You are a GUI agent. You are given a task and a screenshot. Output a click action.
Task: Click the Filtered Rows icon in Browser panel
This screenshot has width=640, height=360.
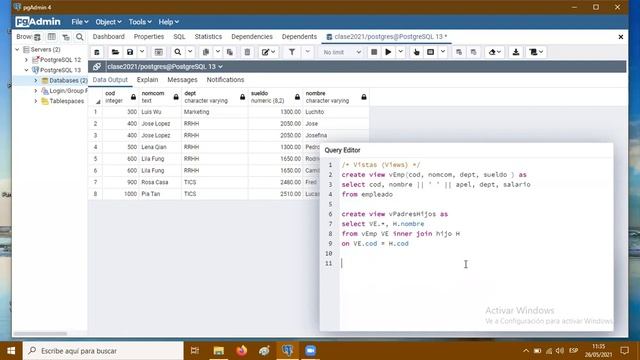click(66, 37)
